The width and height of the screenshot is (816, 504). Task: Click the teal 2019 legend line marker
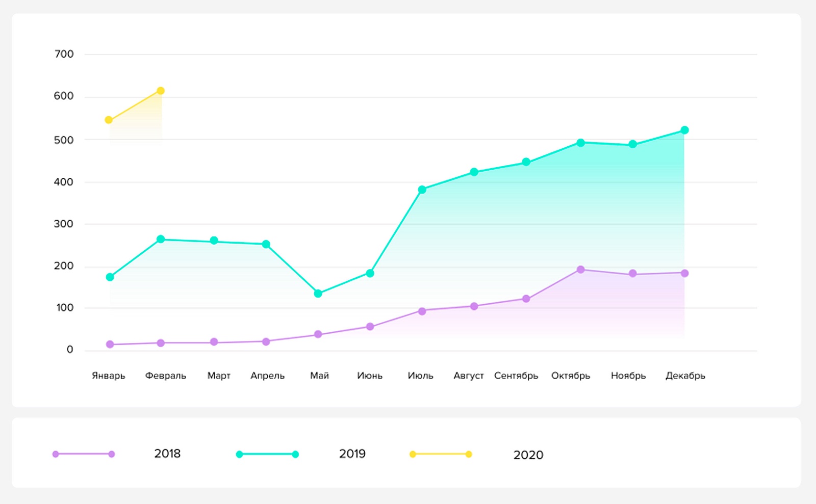(267, 454)
